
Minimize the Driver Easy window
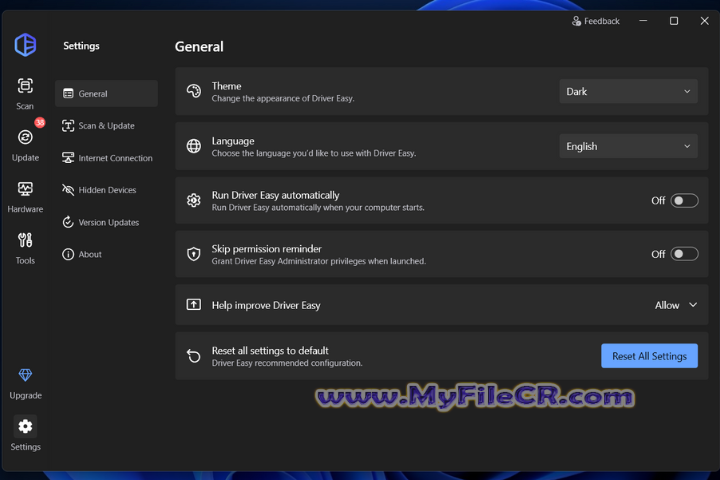(x=643, y=21)
